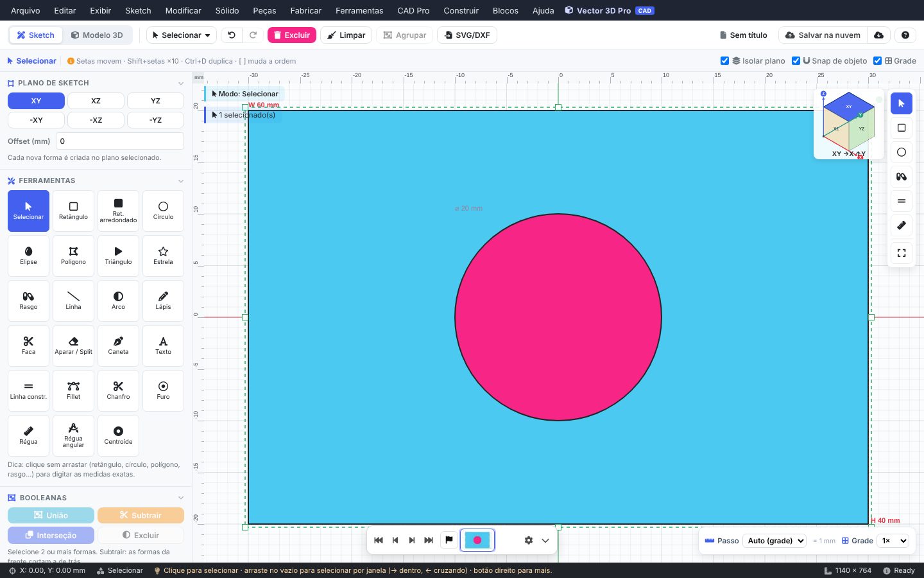Click the Offset (mm) input field
This screenshot has height=578, width=924.
[120, 141]
